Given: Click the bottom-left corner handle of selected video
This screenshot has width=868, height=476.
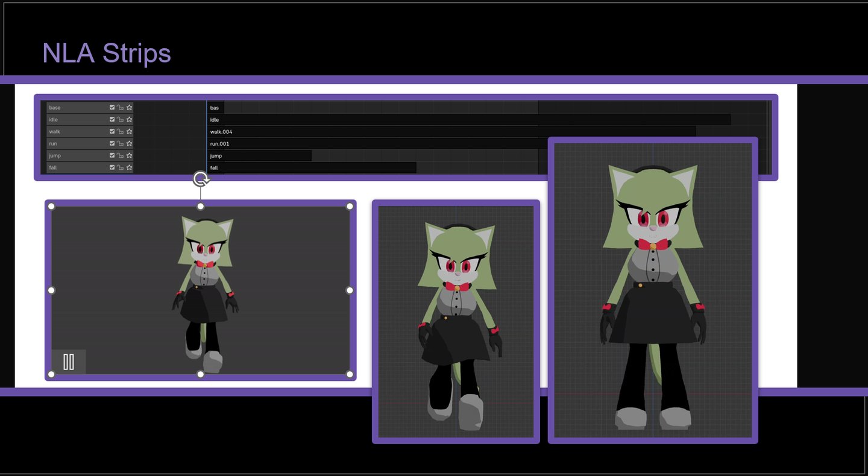Looking at the screenshot, I should tap(51, 374).
